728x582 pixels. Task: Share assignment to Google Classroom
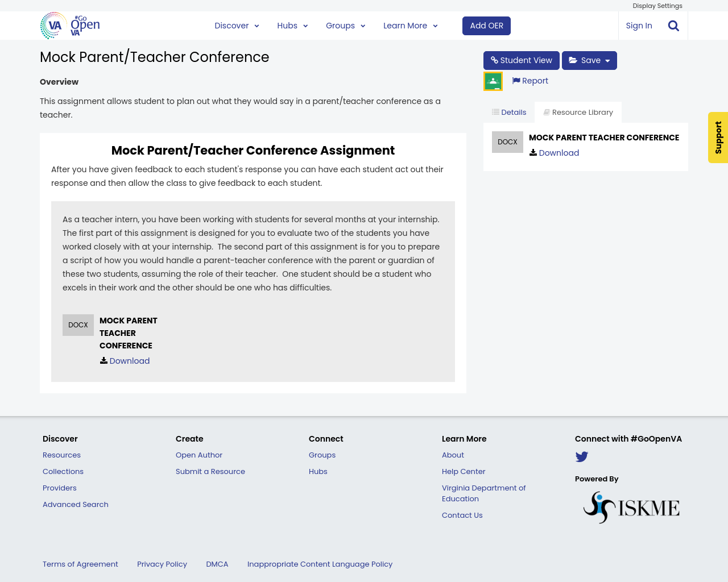(493, 80)
